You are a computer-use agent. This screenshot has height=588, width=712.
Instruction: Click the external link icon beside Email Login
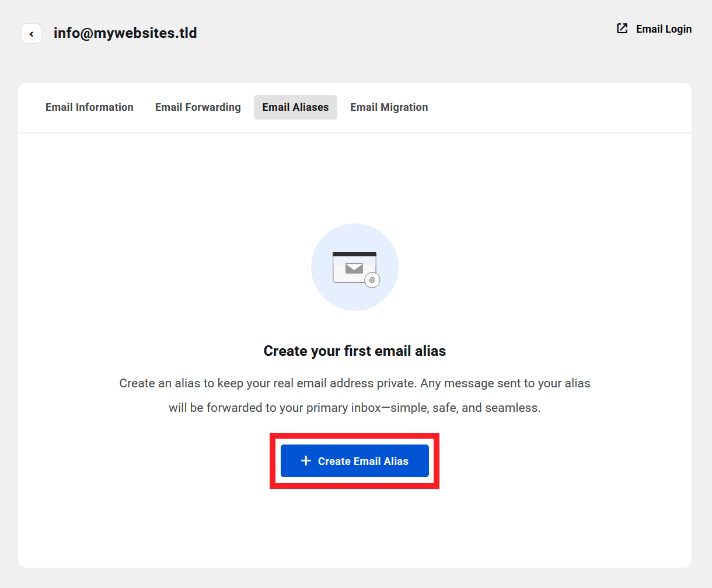click(622, 29)
